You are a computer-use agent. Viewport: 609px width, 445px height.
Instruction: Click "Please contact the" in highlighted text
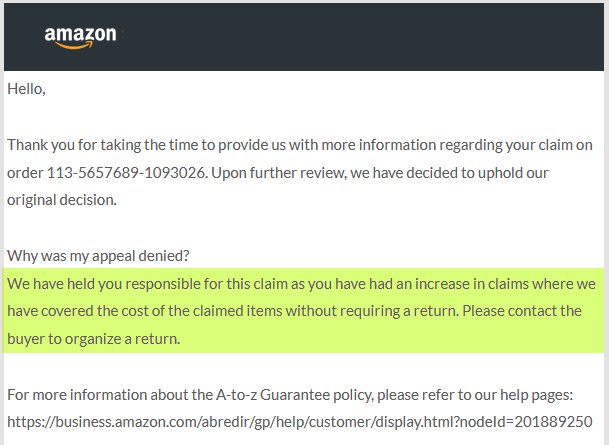click(522, 311)
